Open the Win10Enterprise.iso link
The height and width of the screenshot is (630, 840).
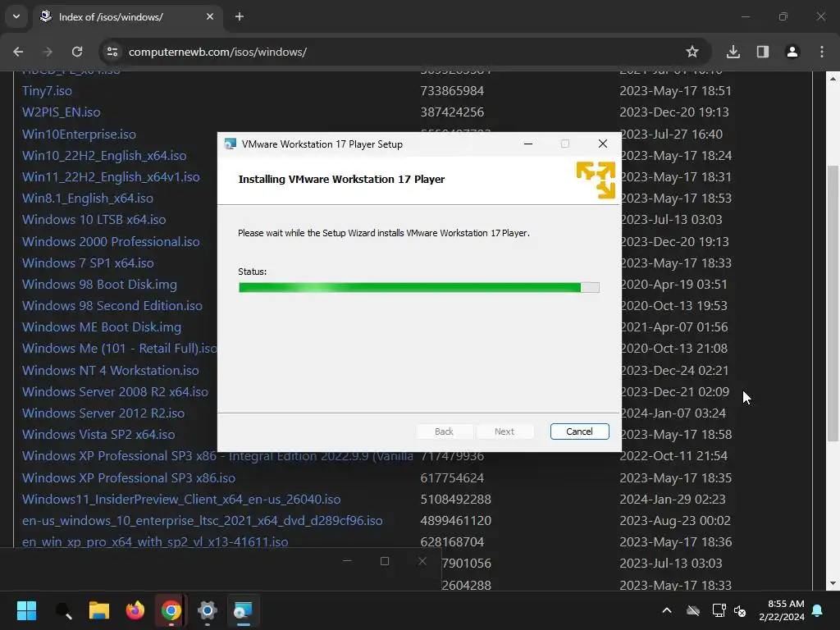coord(79,135)
